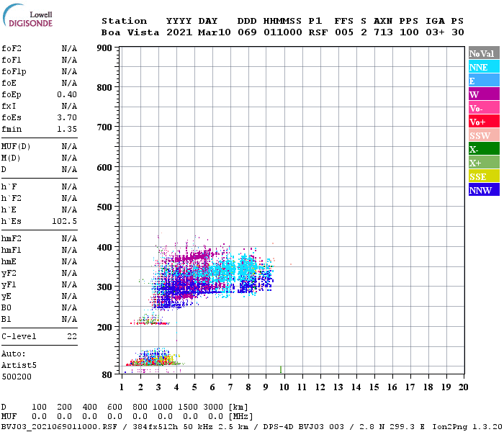This screenshot has height=432, width=504.
Task: Click the 011000 time value
Action: [283, 32]
